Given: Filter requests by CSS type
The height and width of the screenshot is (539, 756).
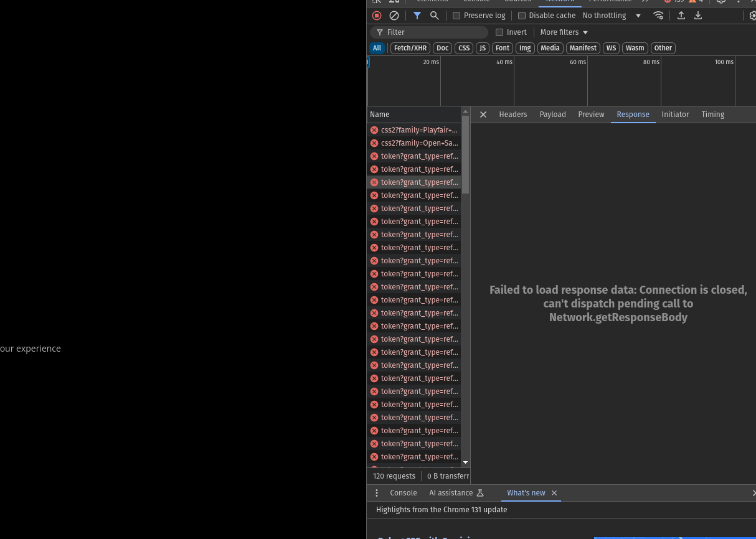Looking at the screenshot, I should pos(464,48).
